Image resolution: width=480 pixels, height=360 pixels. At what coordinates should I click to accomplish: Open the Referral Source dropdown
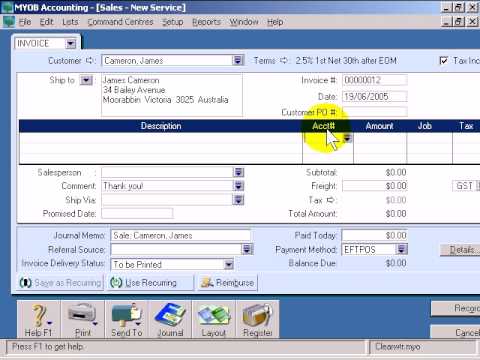coord(247,249)
